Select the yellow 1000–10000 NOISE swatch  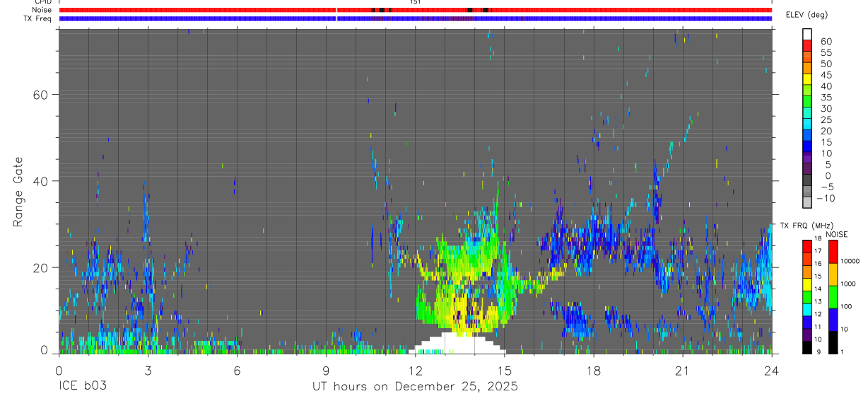point(833,274)
